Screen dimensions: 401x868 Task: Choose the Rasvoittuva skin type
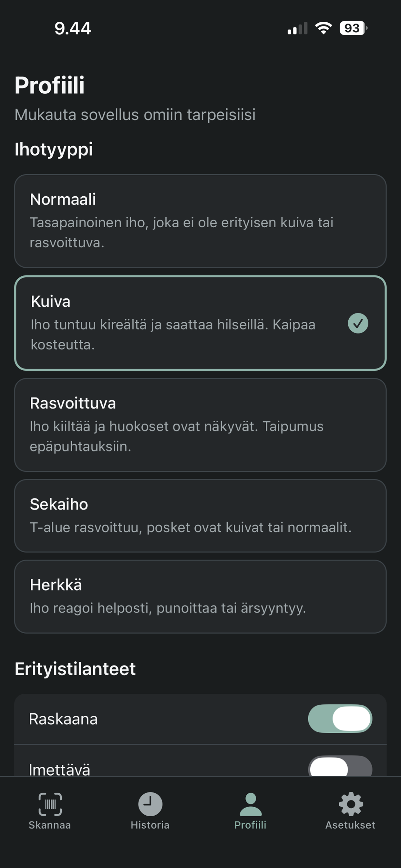[200, 424]
